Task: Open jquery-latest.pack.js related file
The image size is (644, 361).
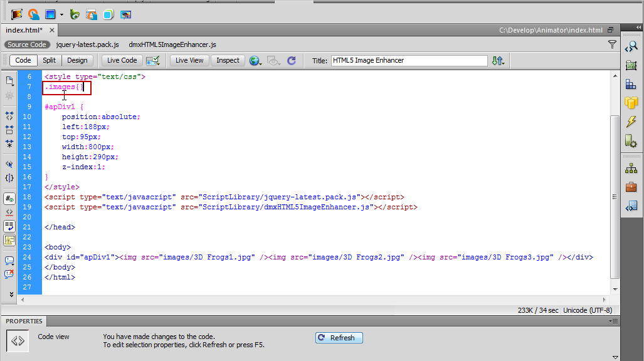Action: (88, 44)
